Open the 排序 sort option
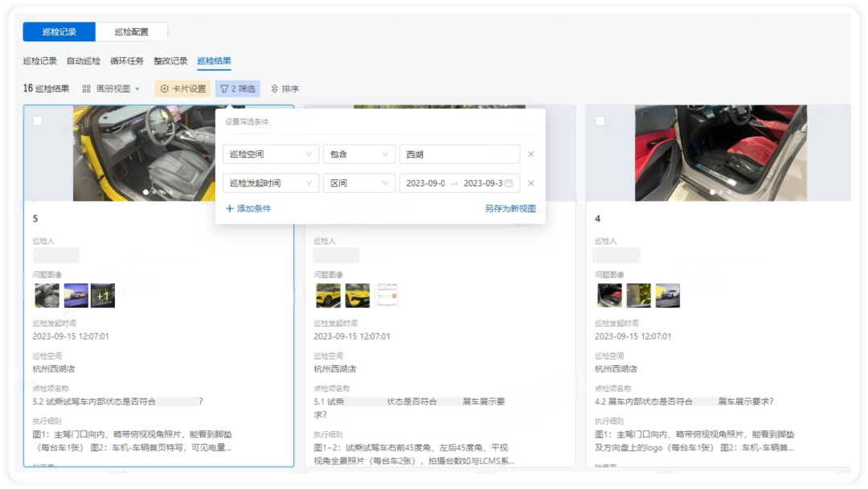Image resolution: width=868 pixels, height=489 pixels. pyautogui.click(x=285, y=88)
